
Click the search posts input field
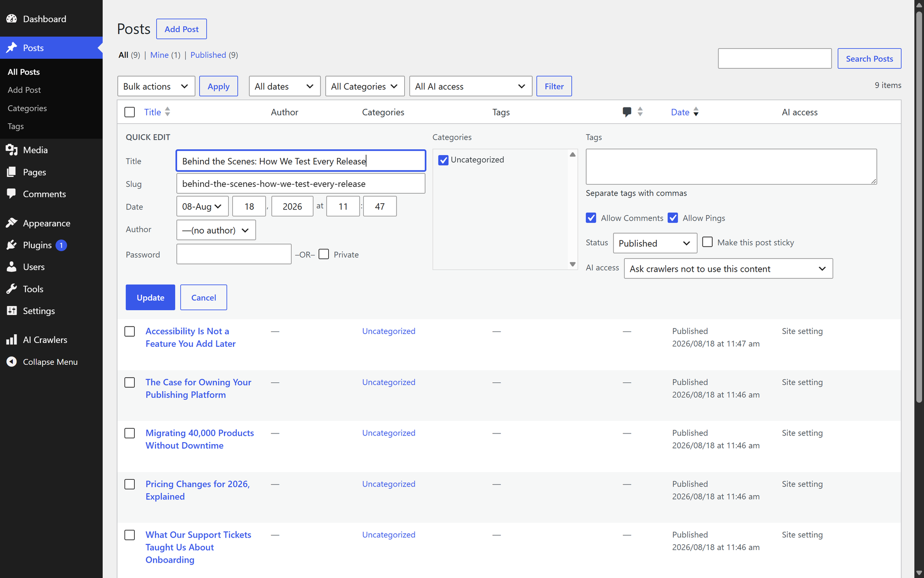775,58
